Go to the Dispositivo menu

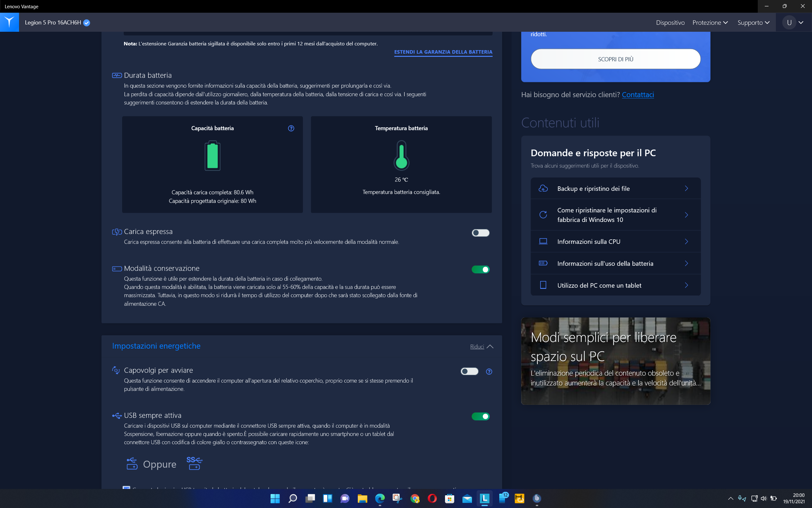[670, 23]
